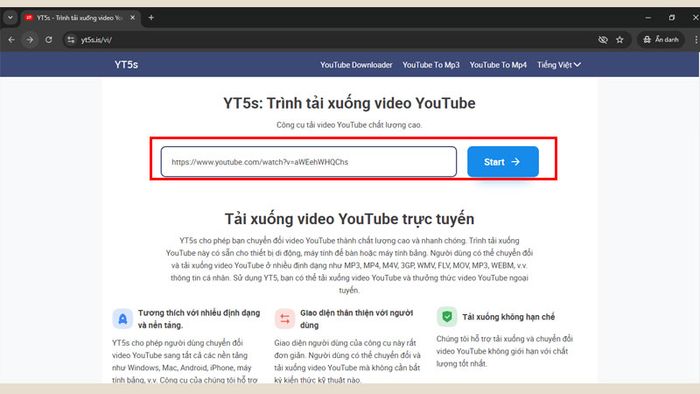The image size is (700, 394).
Task: Open the browser three-dot menu
Action: pyautogui.click(x=696, y=40)
